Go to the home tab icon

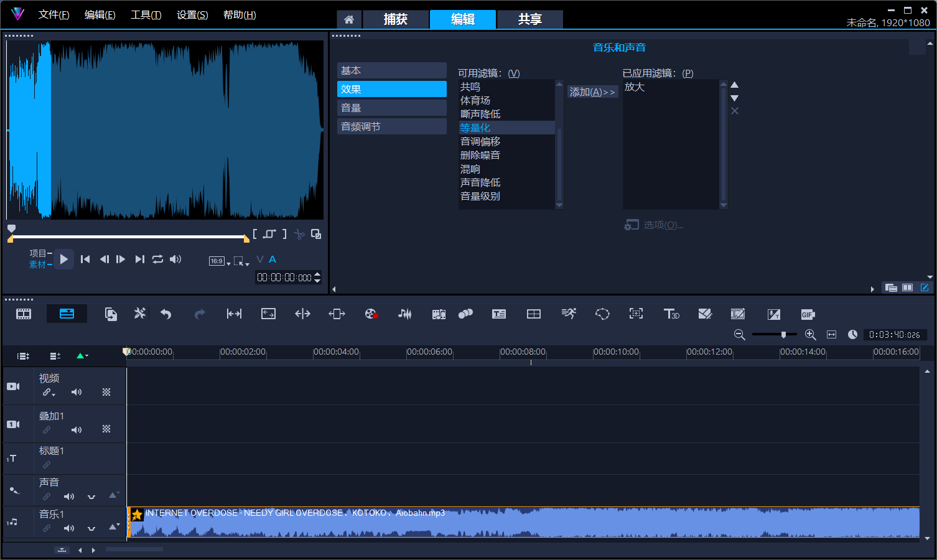click(x=349, y=19)
